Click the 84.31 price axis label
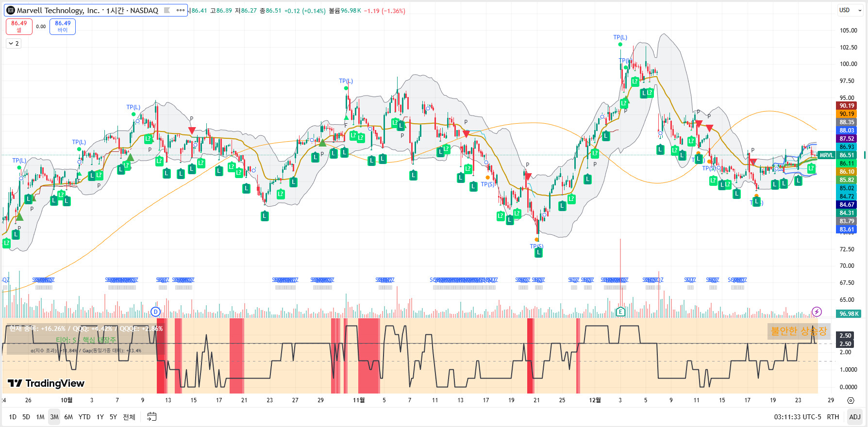Viewport: 868px width, 427px height. 846,213
